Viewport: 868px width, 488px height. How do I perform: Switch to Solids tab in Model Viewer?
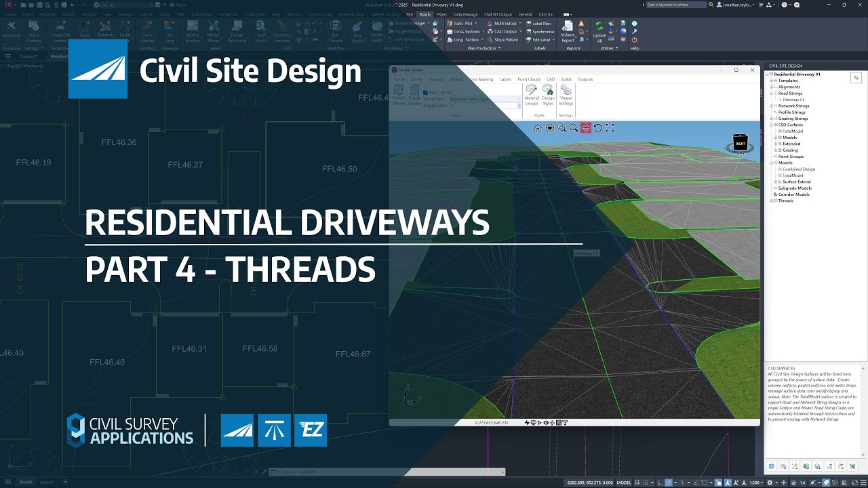click(x=566, y=79)
